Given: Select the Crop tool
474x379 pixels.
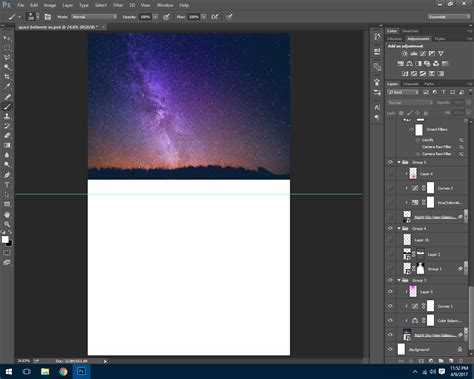Looking at the screenshot, I should 7,77.
